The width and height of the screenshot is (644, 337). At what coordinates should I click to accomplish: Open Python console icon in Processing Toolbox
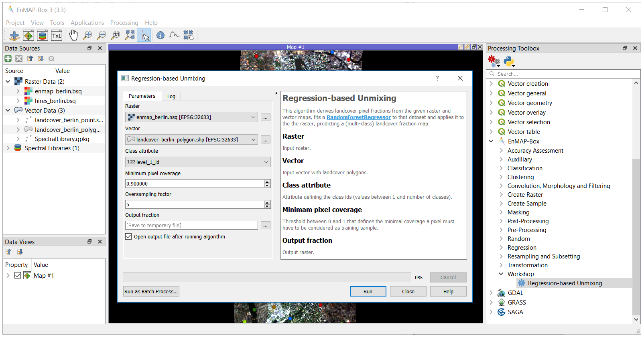tap(509, 61)
